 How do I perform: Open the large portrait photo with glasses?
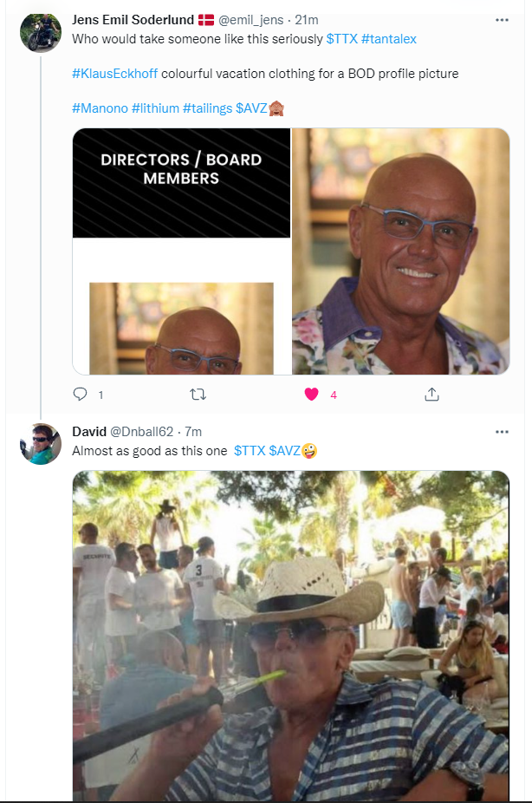[x=400, y=251]
